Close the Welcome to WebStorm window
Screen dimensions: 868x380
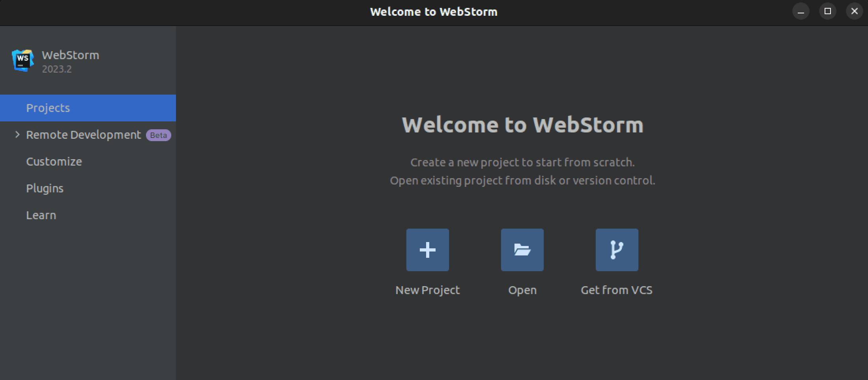pyautogui.click(x=855, y=11)
